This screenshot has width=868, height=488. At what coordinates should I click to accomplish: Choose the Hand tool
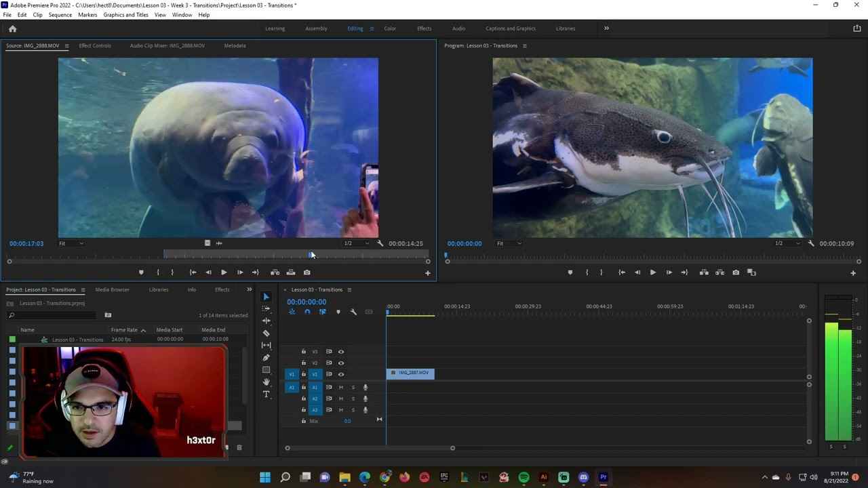coord(266,382)
